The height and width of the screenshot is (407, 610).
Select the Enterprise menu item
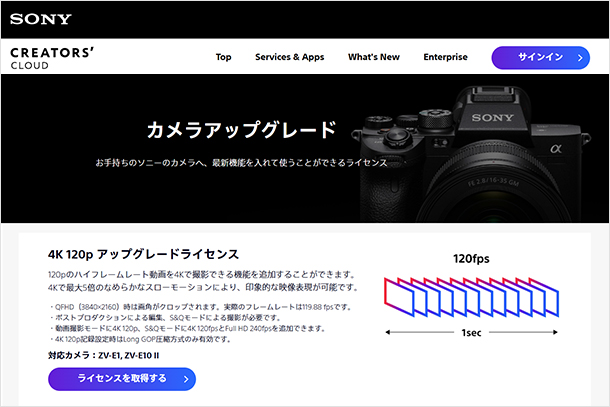[445, 57]
